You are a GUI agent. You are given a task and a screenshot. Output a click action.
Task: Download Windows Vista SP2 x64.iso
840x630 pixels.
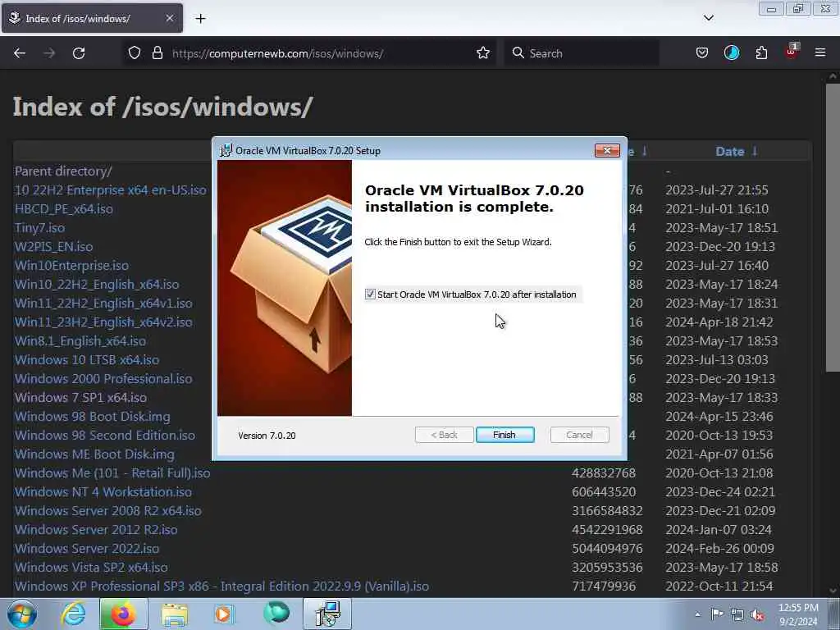91,568
